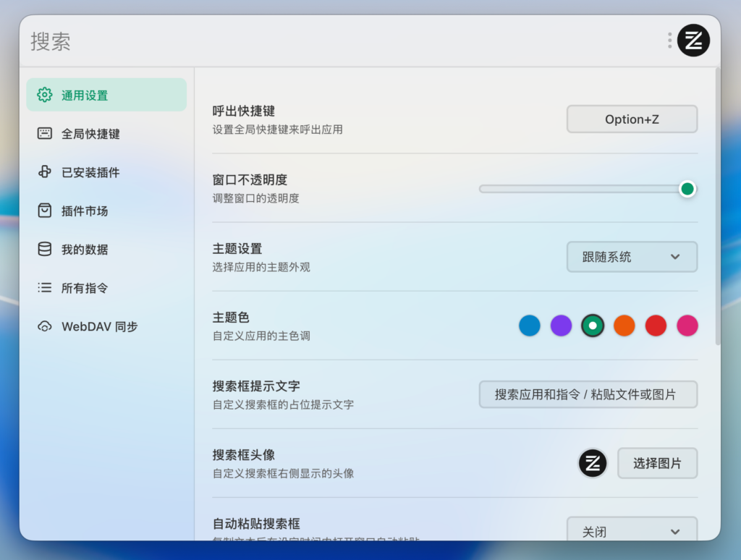Screen dimensions: 741x560
Task: Select the 全局快捷键 sidebar icon
Action: (x=44, y=133)
